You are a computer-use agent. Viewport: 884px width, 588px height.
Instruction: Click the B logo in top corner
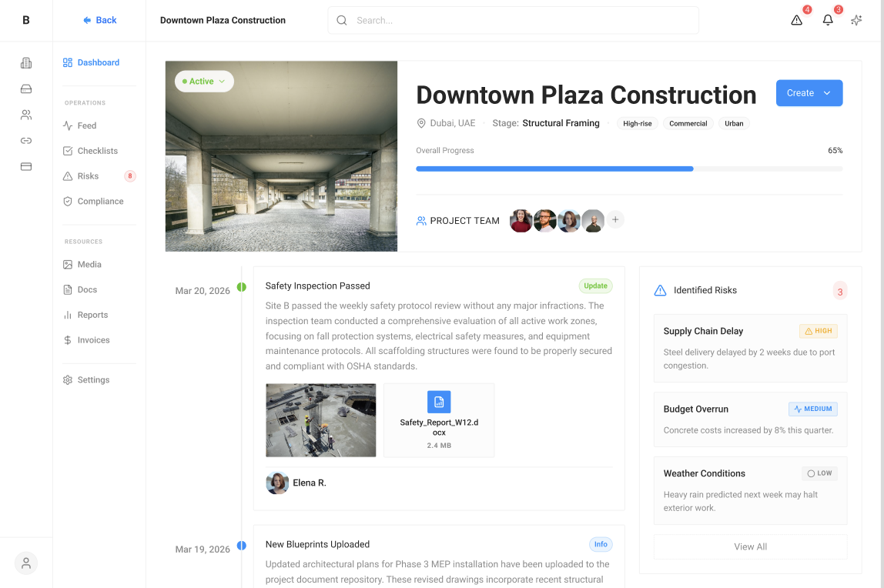26,20
